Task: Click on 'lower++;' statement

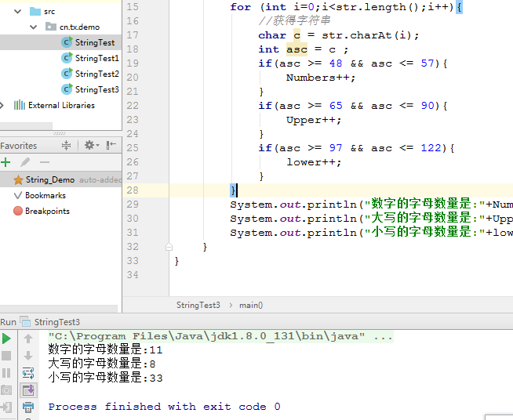Action: [x=314, y=162]
